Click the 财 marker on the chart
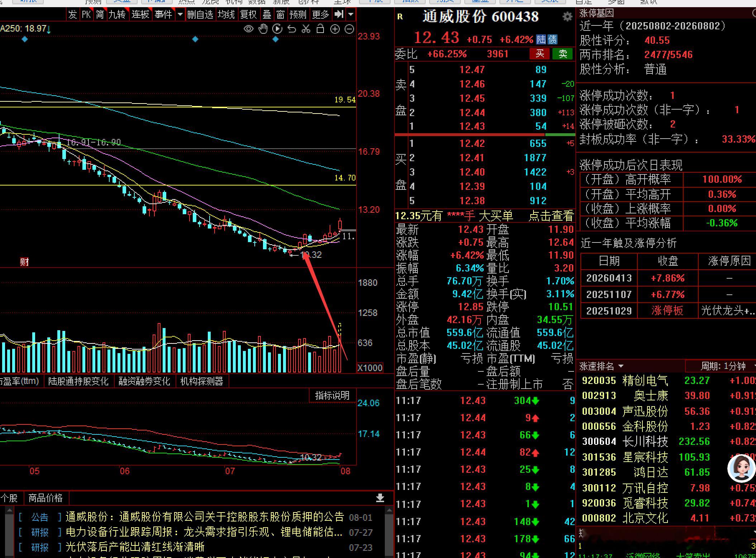 [x=24, y=262]
